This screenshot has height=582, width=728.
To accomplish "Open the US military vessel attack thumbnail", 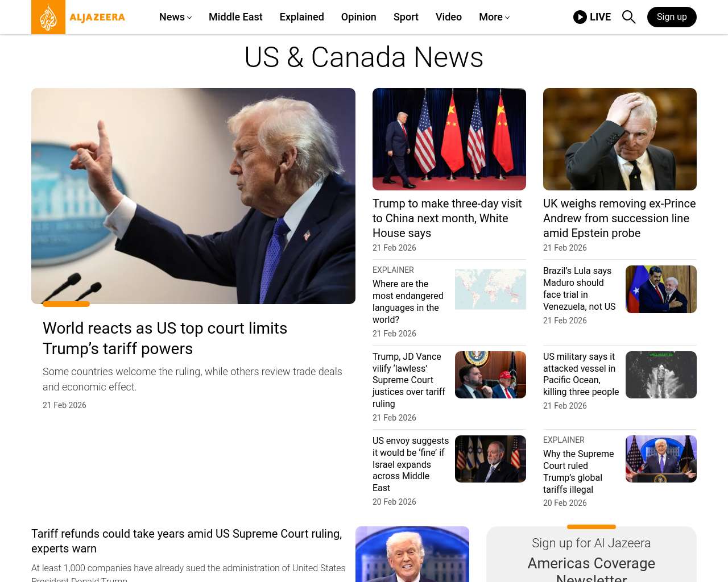I will point(661,375).
